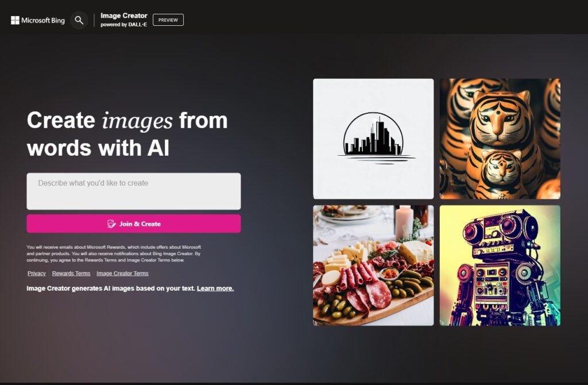Click the powered by DALL·E subtitle
The height and width of the screenshot is (385, 588).
[124, 24]
